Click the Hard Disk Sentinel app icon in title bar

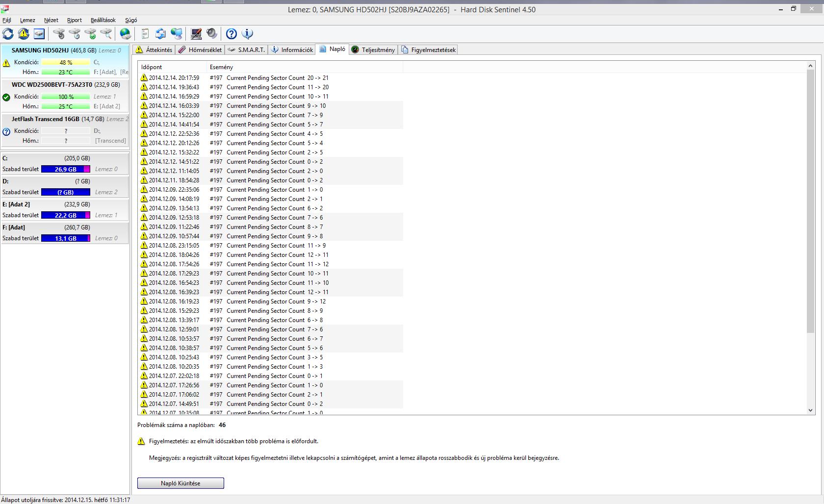pos(4,9)
